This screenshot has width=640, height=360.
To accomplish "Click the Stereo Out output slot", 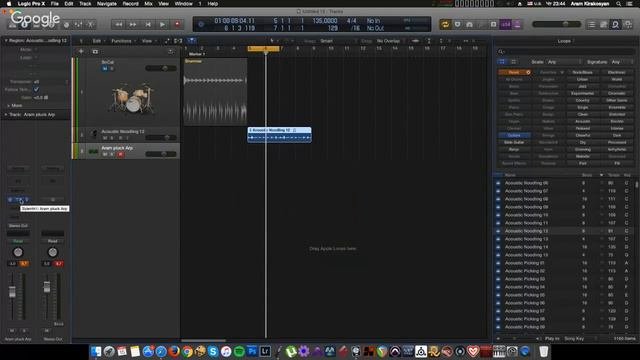I will click(x=18, y=226).
